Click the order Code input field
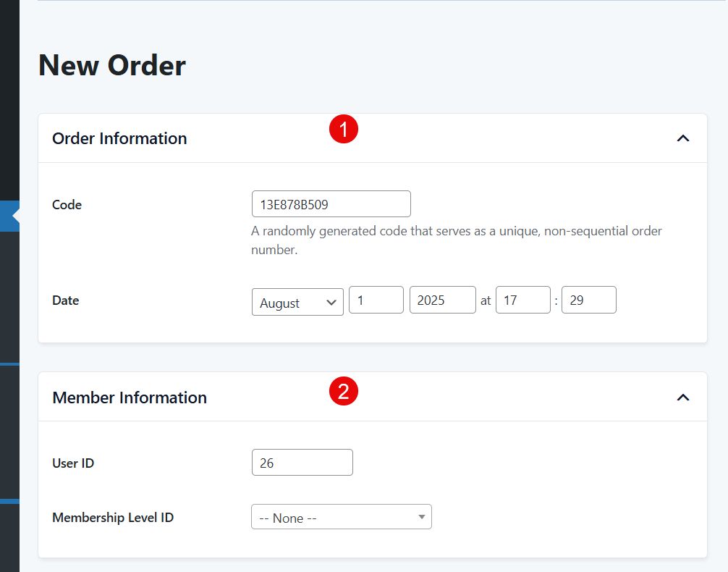This screenshot has width=728, height=572. coord(331,204)
